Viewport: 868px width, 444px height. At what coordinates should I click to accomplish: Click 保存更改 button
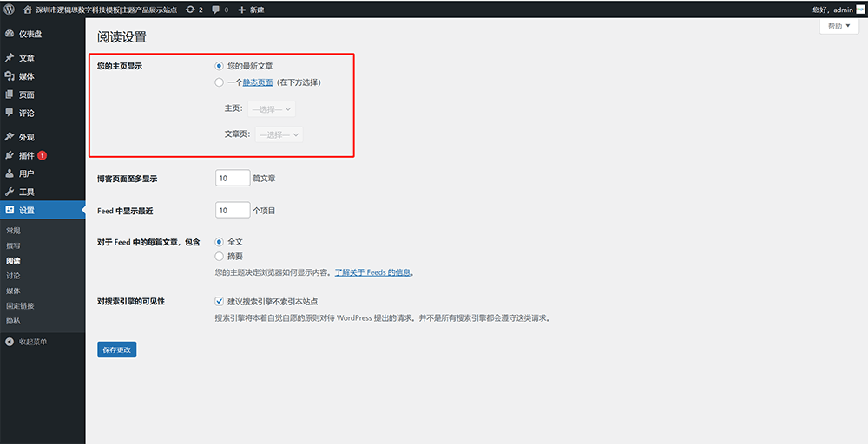[x=117, y=349]
